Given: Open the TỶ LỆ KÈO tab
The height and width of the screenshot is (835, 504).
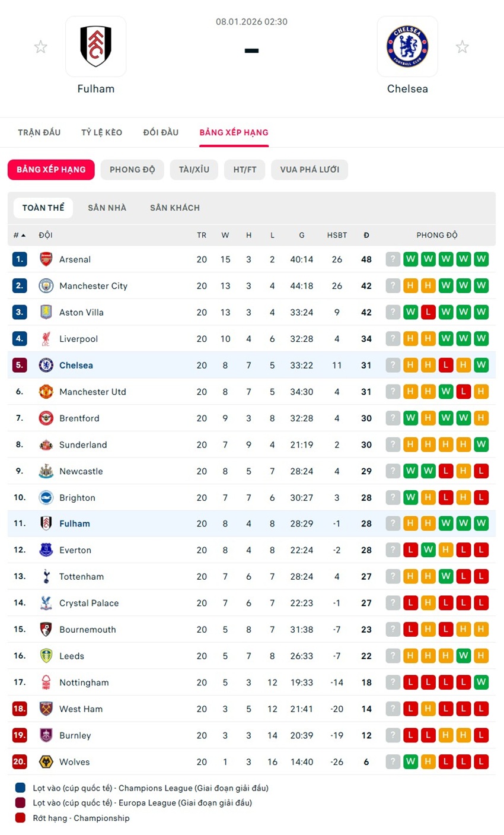Looking at the screenshot, I should [x=102, y=132].
